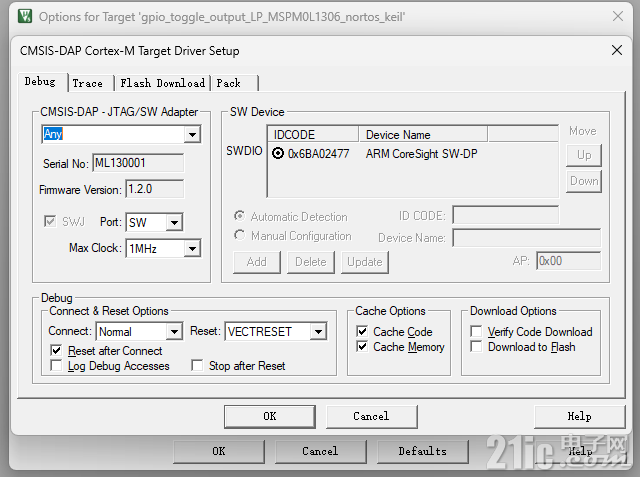640x477 pixels.
Task: Click the Down move button
Action: 584,181
